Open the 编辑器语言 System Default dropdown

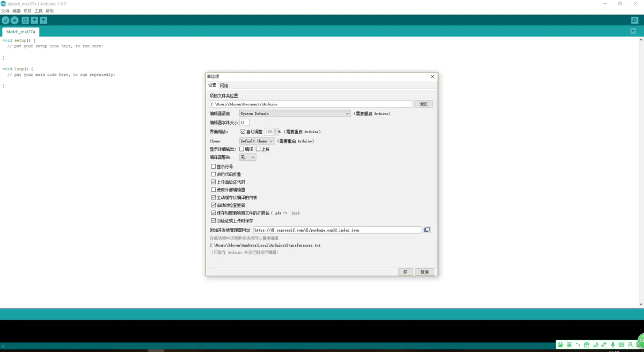[x=295, y=113]
